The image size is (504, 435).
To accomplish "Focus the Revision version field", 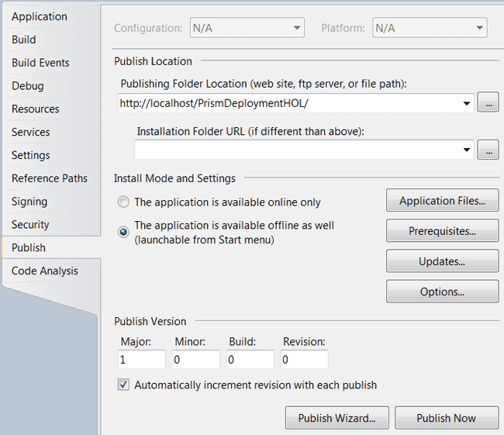I will 304,359.
